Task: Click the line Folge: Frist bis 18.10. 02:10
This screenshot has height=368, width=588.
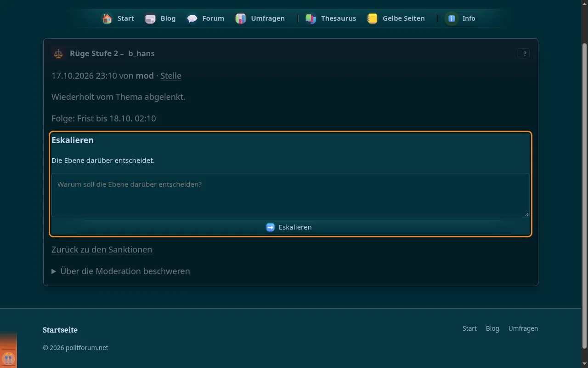Action: 104,118
